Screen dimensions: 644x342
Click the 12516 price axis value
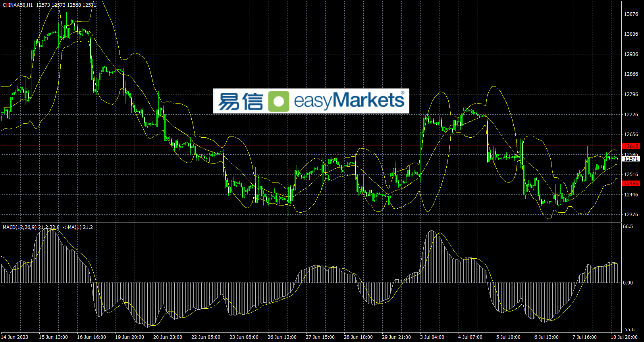(631, 175)
